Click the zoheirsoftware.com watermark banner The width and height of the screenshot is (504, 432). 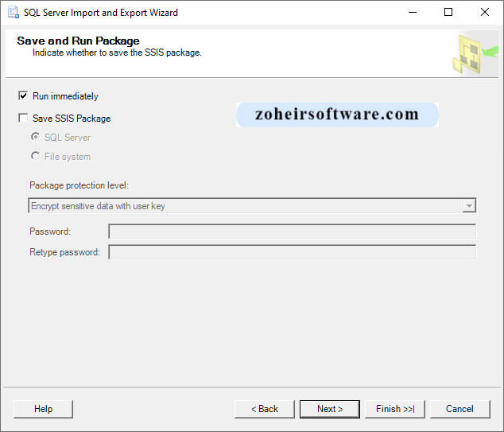click(337, 115)
